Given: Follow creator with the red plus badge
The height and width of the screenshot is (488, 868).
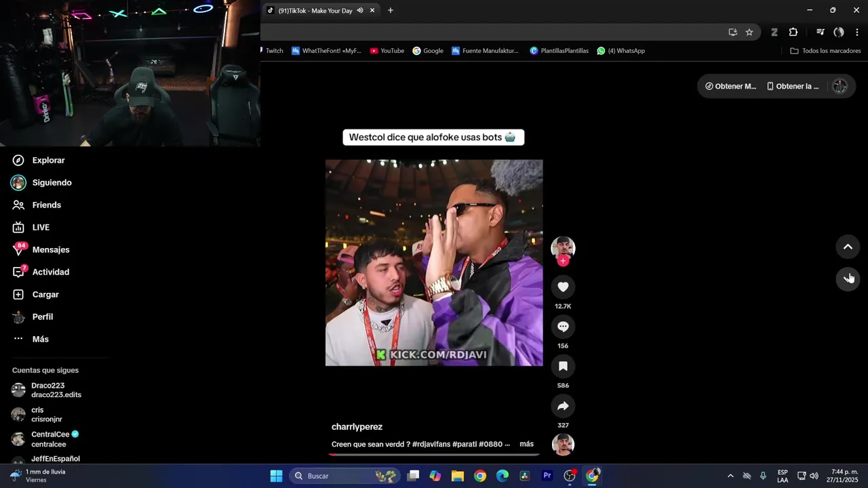Looking at the screenshot, I should tap(563, 261).
